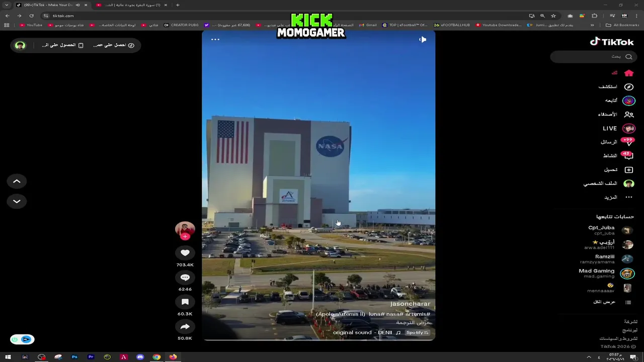Viewport: 644px width, 362px height.
Task: Open a new browser tab
Action: click(178, 5)
